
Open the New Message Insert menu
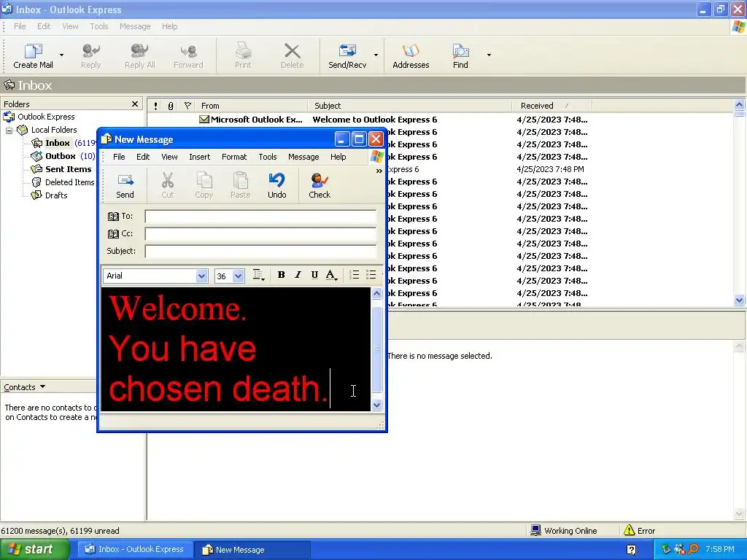click(x=200, y=157)
